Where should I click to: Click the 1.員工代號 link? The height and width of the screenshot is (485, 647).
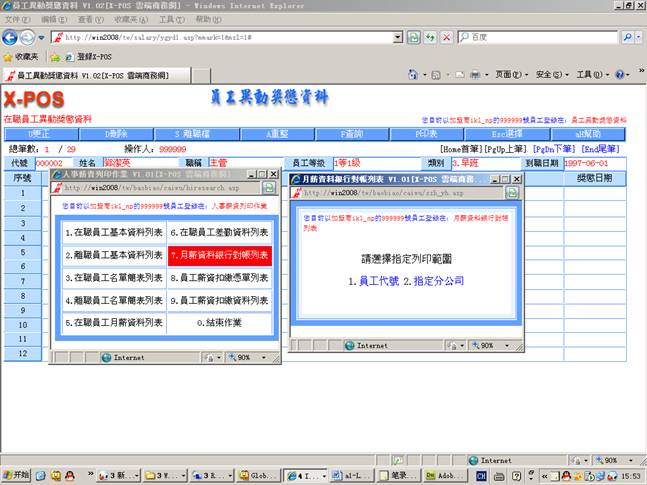point(378,282)
